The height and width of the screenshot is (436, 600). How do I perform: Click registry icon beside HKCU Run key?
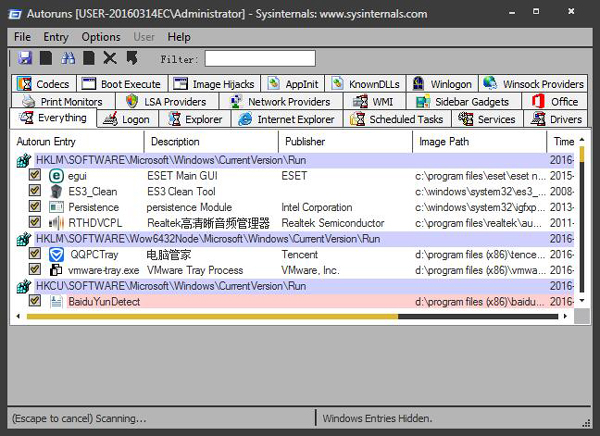24,286
